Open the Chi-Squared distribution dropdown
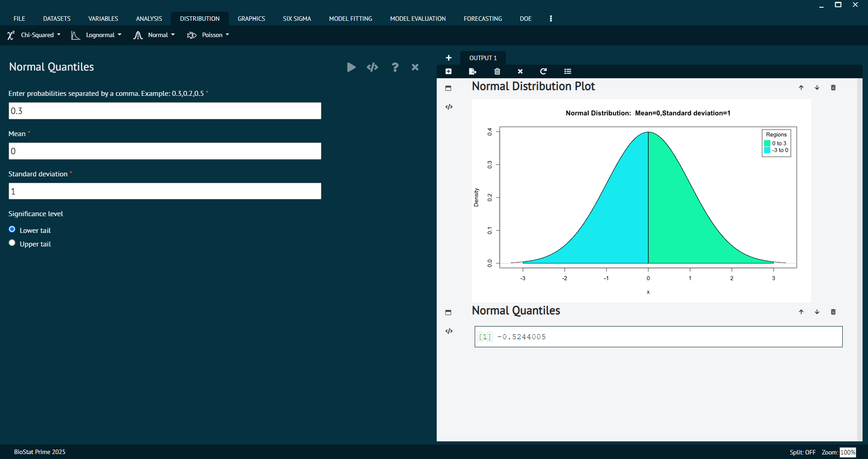The width and height of the screenshot is (868, 459). (34, 35)
